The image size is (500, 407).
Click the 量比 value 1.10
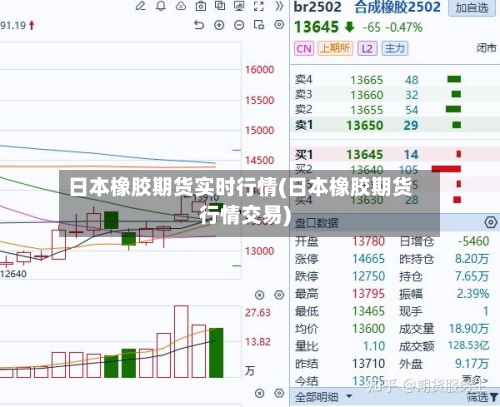click(x=374, y=346)
